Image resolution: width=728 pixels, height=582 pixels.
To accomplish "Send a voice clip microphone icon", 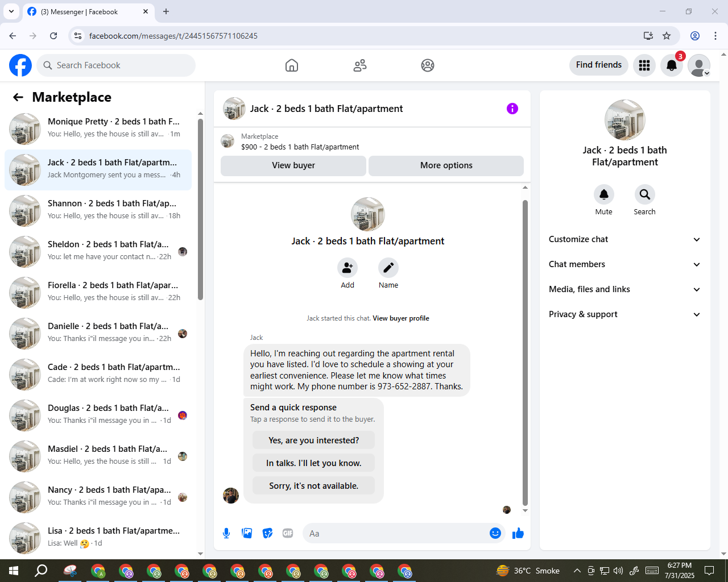I will (x=226, y=533).
